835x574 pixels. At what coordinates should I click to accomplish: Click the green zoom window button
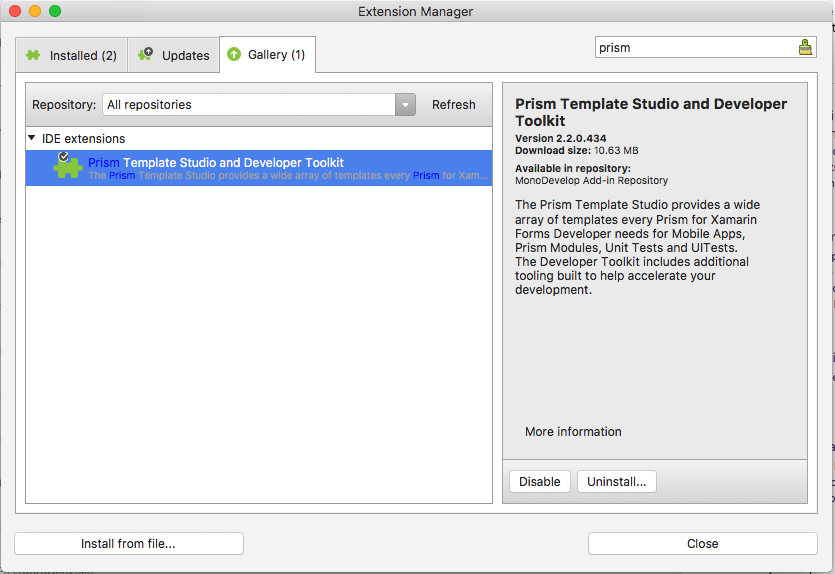(55, 11)
